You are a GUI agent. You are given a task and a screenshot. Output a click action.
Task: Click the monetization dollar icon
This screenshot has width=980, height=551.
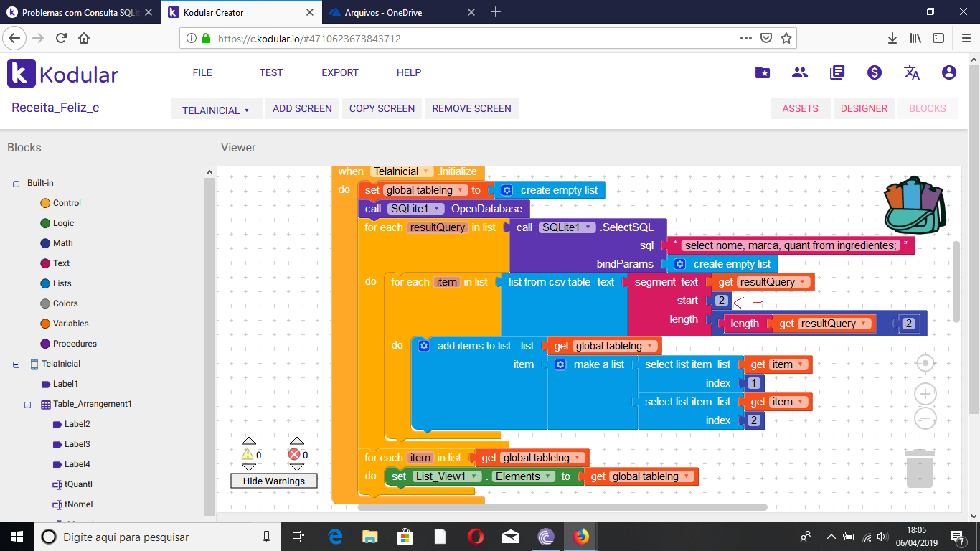click(x=874, y=72)
